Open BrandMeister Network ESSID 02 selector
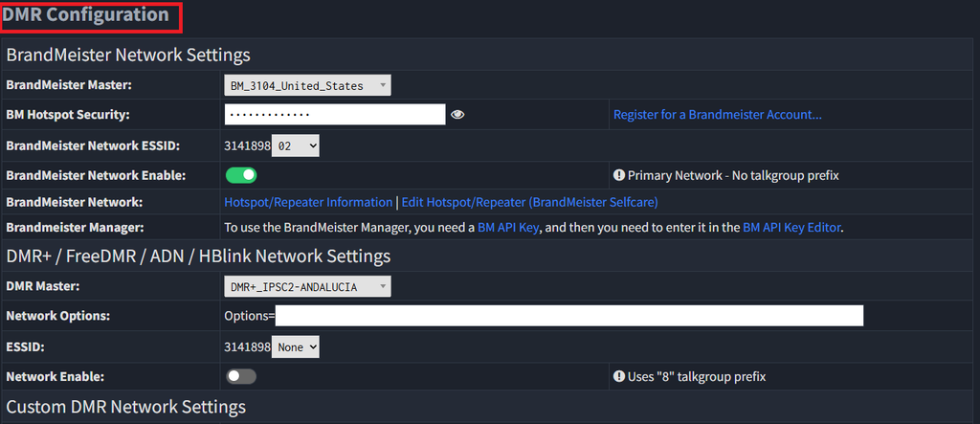The height and width of the screenshot is (424, 980). (296, 145)
